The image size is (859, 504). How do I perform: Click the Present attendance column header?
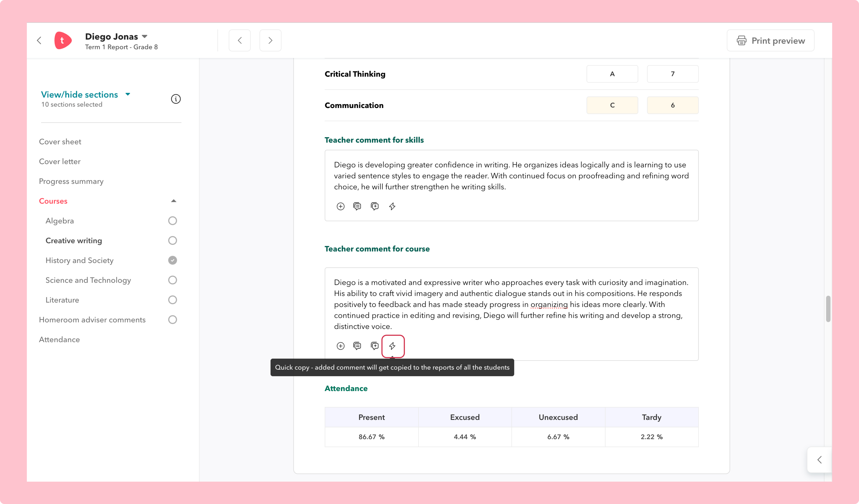click(372, 417)
